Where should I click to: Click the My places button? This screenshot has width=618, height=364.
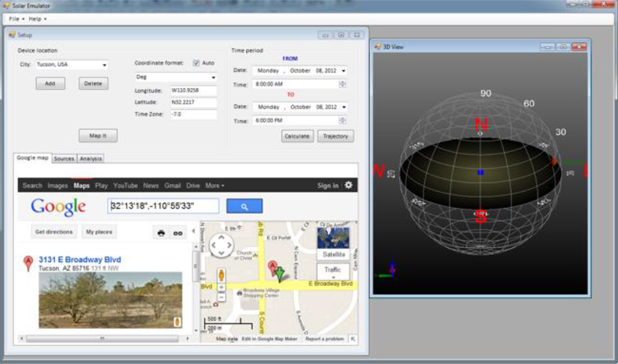(x=99, y=232)
